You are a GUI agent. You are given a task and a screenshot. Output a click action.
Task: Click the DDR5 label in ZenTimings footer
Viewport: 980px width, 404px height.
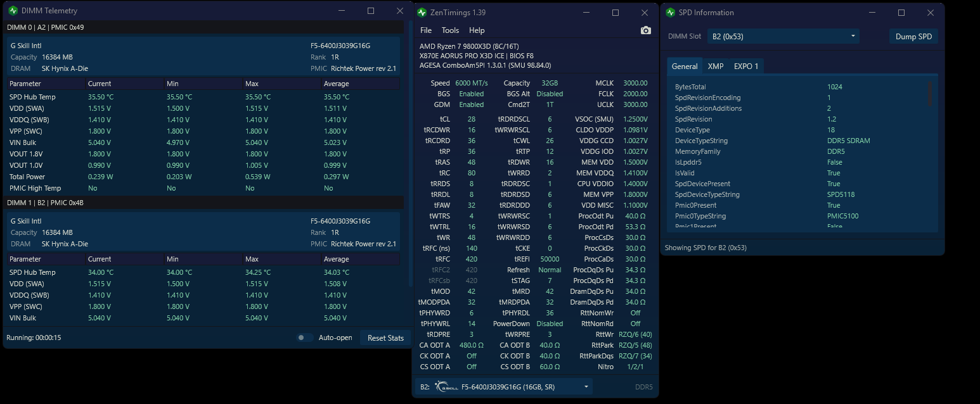tap(643, 387)
